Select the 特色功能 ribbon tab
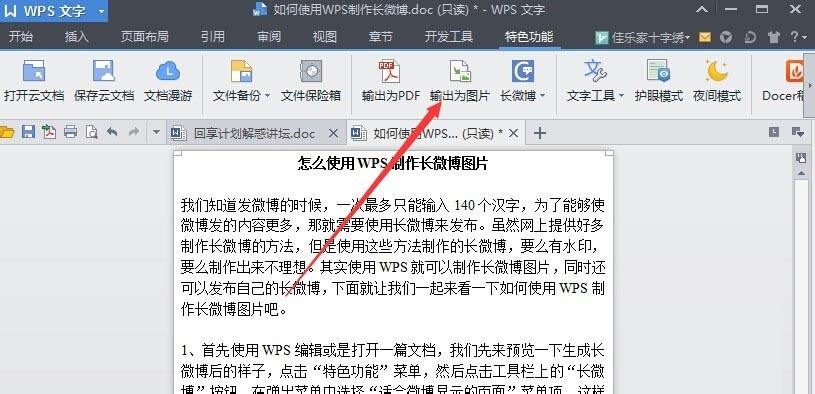The image size is (815, 394). (529, 36)
